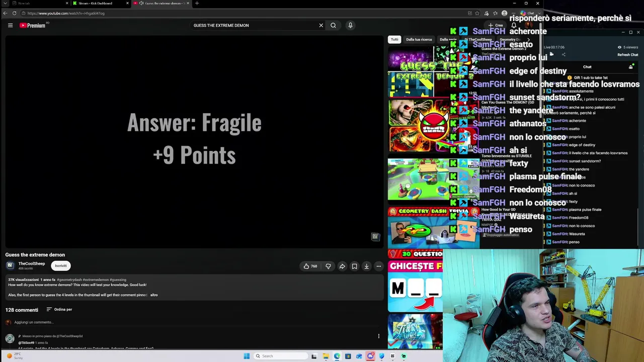This screenshot has height=362, width=644.
Task: Run search with the magnifier button
Action: 333,25
